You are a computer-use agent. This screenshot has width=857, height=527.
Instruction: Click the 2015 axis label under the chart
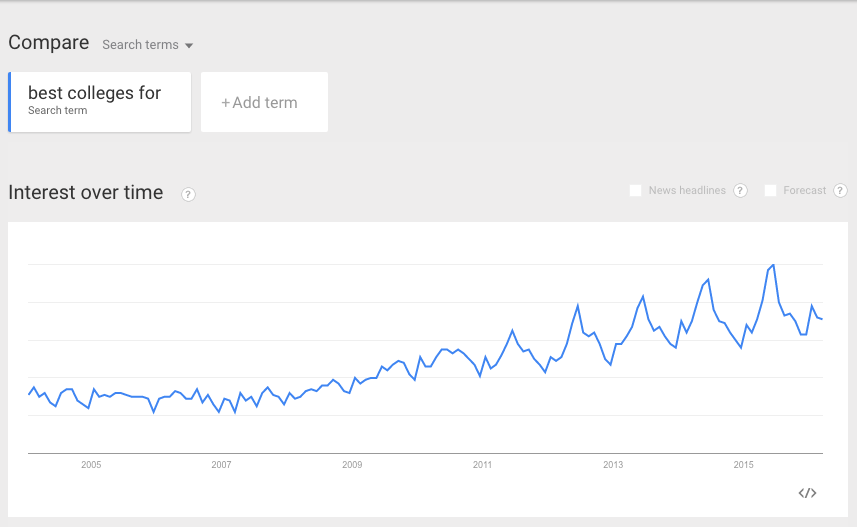744,465
